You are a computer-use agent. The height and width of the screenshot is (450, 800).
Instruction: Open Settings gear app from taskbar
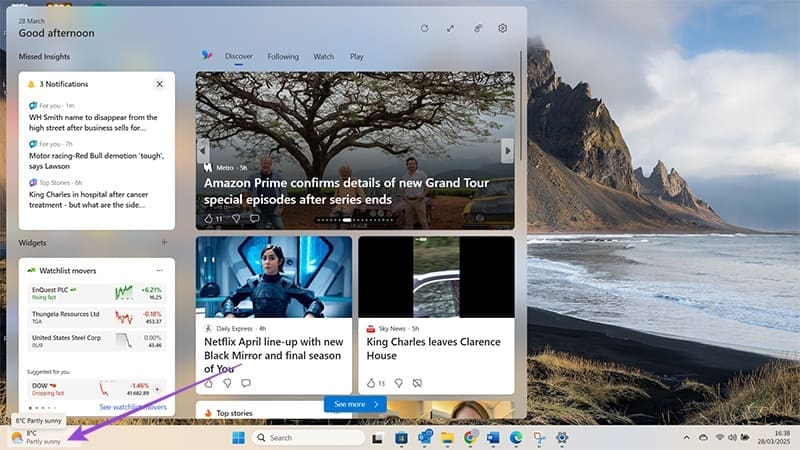click(562, 438)
